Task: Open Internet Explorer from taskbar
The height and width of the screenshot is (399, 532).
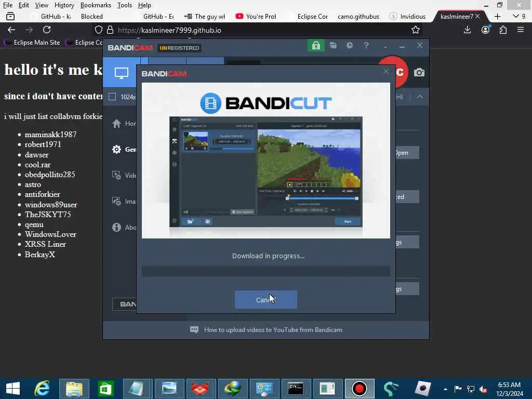Action: point(42,389)
